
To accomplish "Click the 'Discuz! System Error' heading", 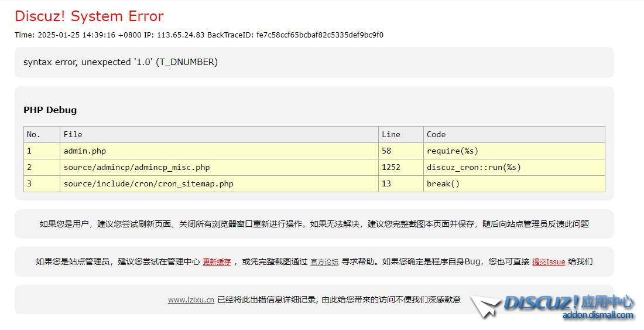I will 89,16.
